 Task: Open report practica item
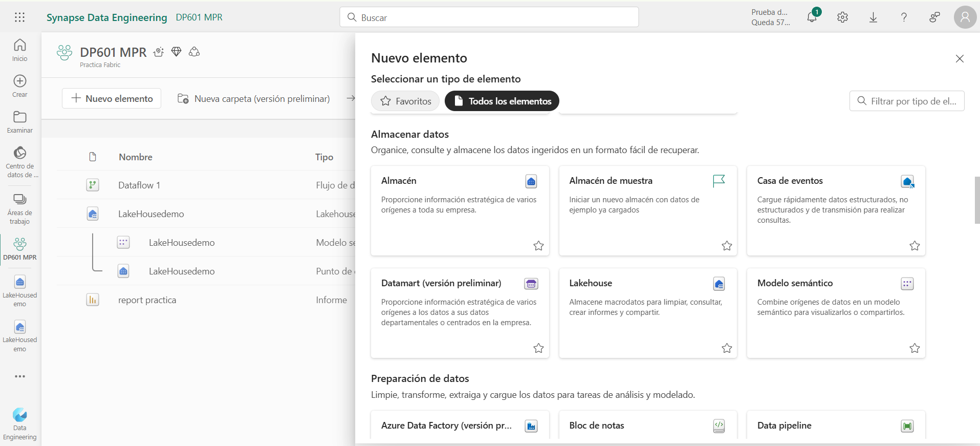coord(147,300)
